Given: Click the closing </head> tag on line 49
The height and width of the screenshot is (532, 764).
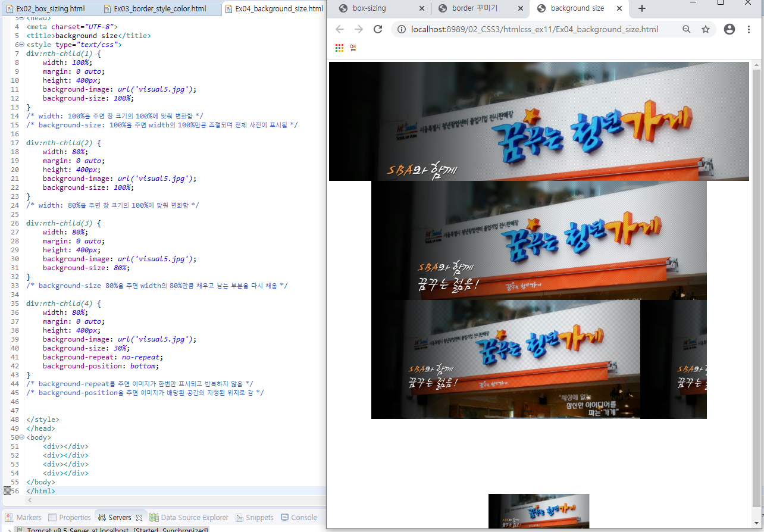Looking at the screenshot, I should click(x=40, y=428).
